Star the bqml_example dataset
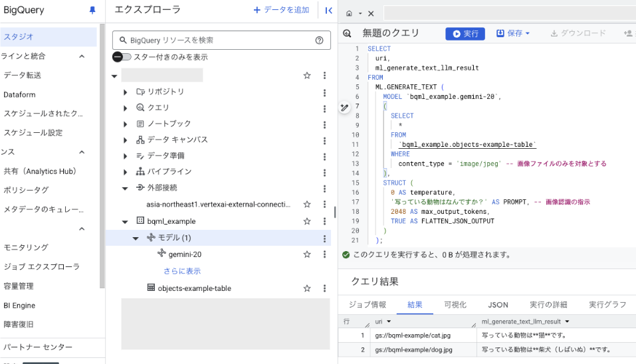The width and height of the screenshot is (636, 364). pos(307,221)
